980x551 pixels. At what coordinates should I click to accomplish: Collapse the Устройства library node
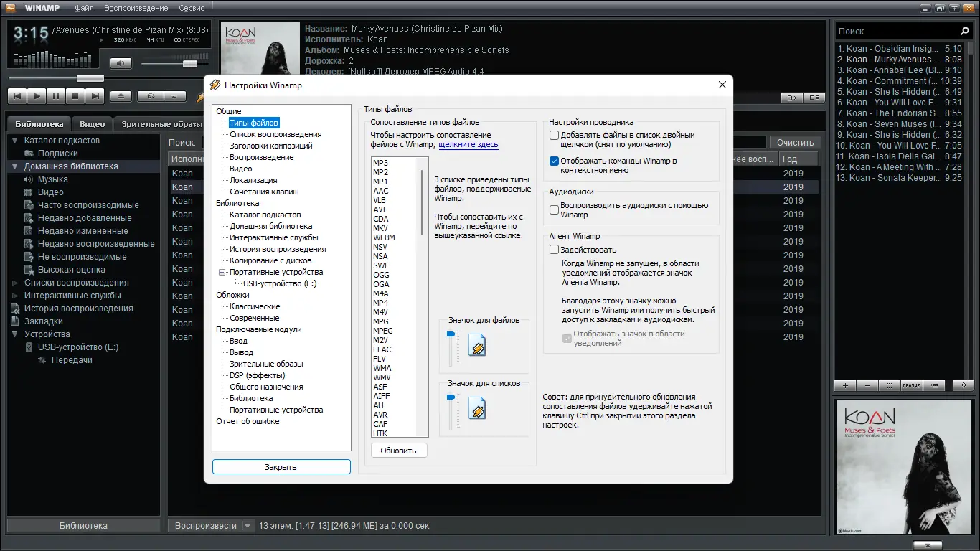tap(14, 334)
